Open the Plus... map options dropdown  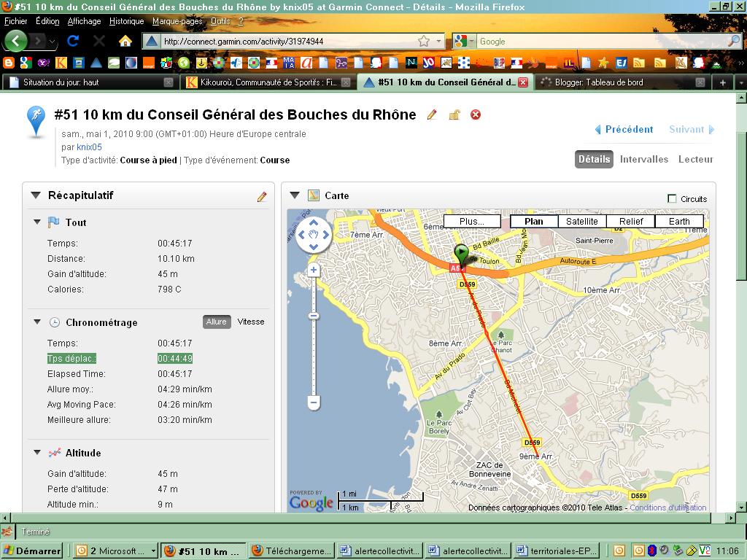(x=472, y=222)
